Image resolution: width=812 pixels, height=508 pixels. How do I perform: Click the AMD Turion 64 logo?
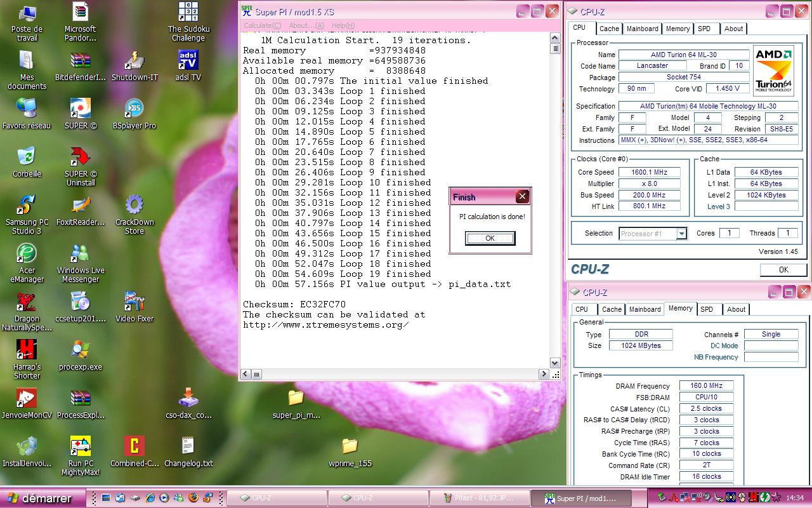click(774, 70)
